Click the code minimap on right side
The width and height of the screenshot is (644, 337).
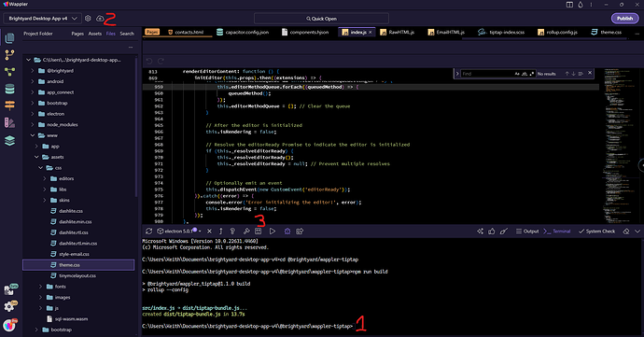[x=620, y=146]
